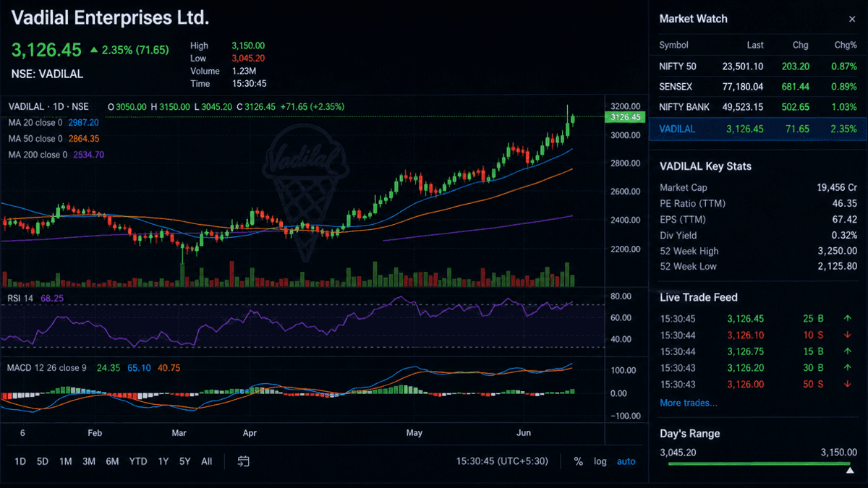868x488 pixels.
Task: Click the VADILAL · 1D · NSE chart title
Action: click(x=48, y=106)
